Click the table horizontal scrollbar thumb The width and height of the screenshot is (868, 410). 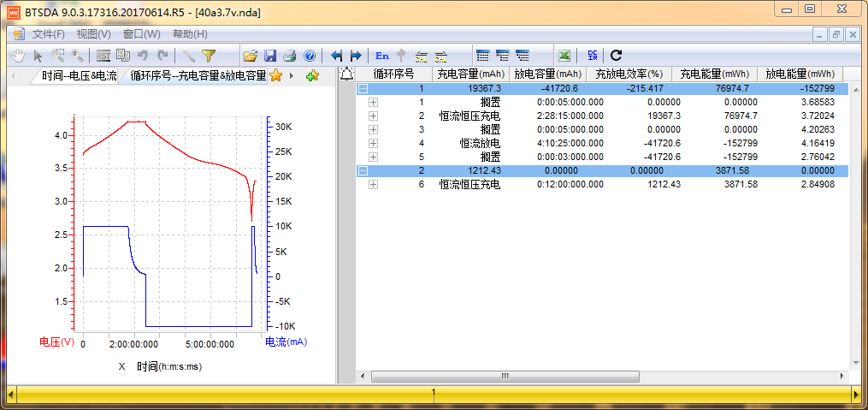[x=505, y=377]
